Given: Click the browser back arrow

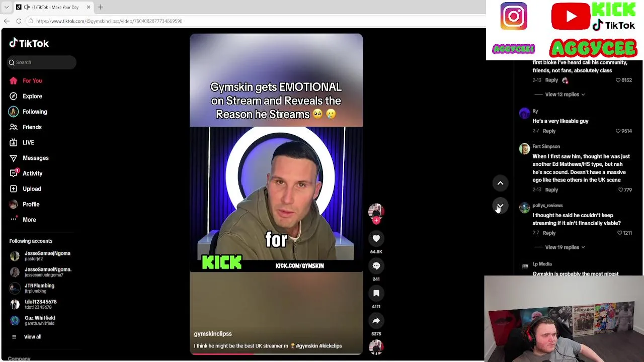Looking at the screenshot, I should pos(7,21).
